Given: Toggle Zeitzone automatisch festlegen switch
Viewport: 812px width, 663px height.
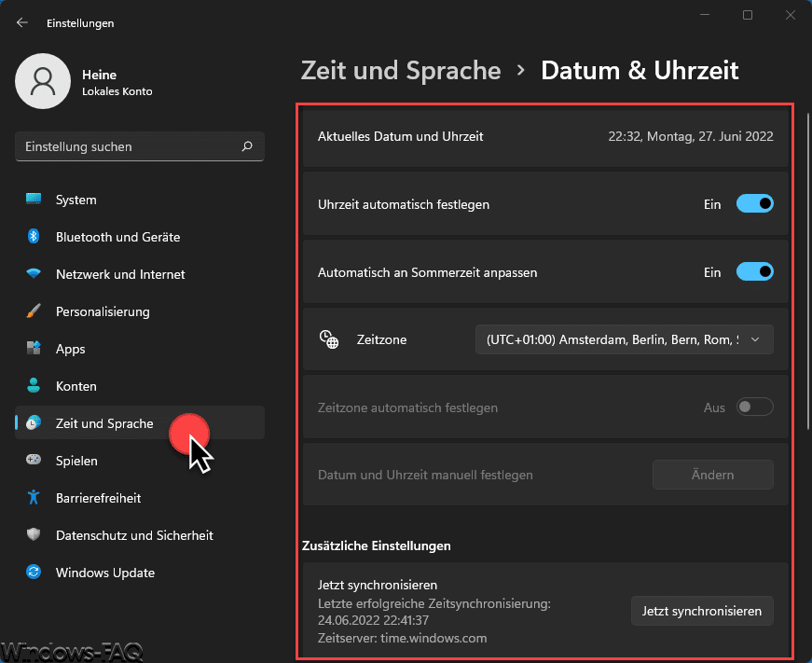Looking at the screenshot, I should 755,407.
